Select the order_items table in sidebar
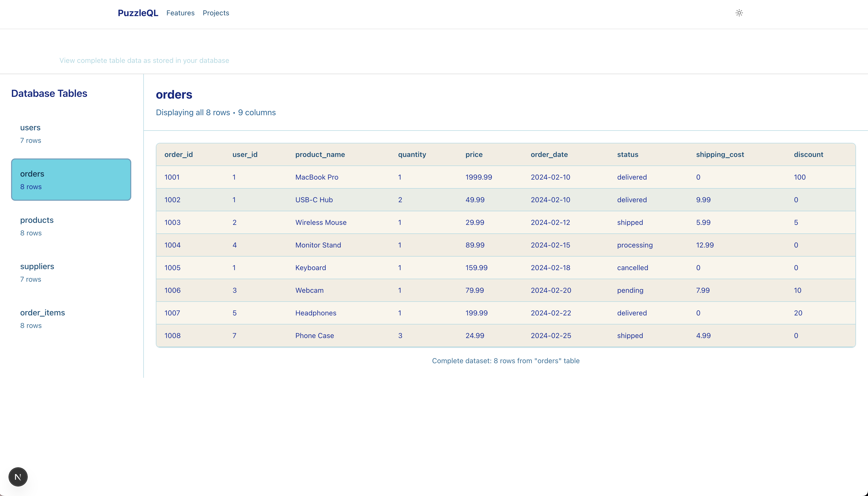The height and width of the screenshot is (496, 868). coord(71,318)
